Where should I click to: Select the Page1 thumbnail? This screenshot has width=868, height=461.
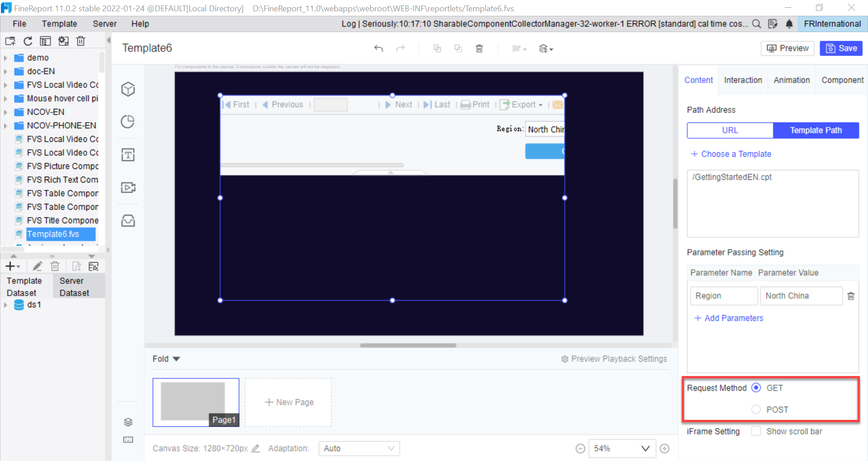click(196, 401)
